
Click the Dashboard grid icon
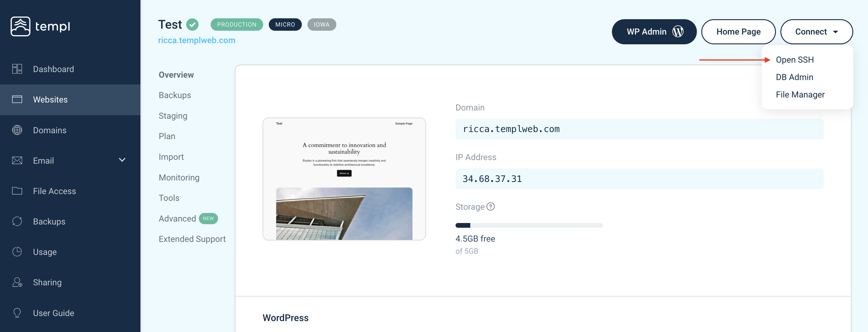[17, 69]
